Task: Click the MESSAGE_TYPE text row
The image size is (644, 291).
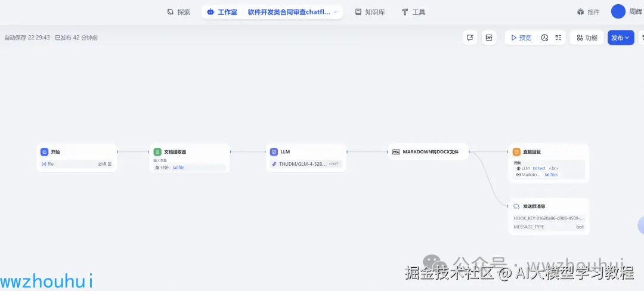Action: tap(549, 227)
